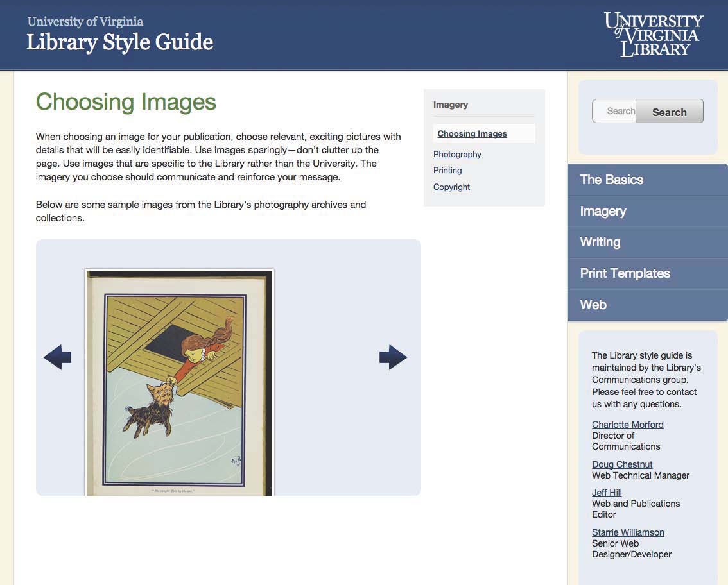Image resolution: width=728 pixels, height=585 pixels.
Task: Click the Doug Chestnut contact link
Action: 622,464
